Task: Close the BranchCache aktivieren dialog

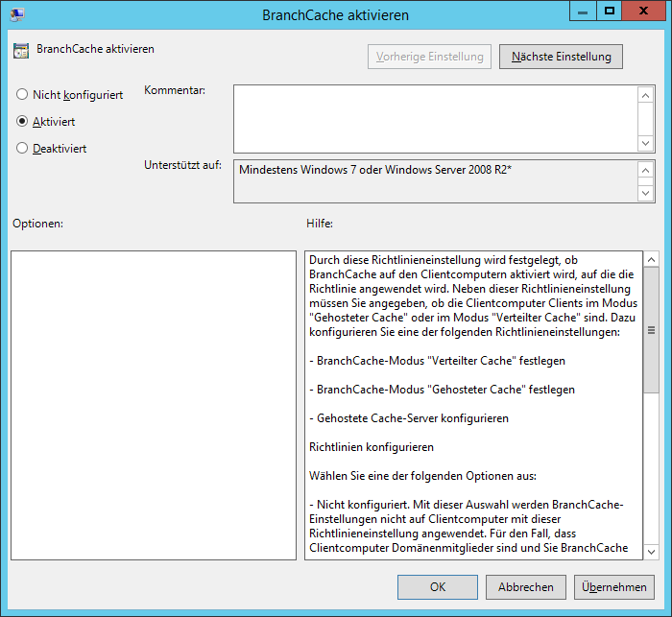Action: pyautogui.click(x=643, y=12)
